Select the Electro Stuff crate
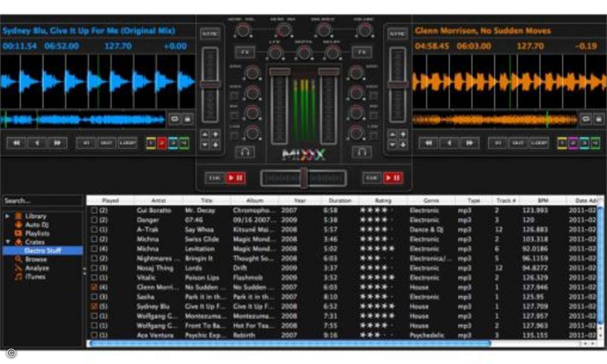This screenshot has width=607, height=364. [x=42, y=251]
